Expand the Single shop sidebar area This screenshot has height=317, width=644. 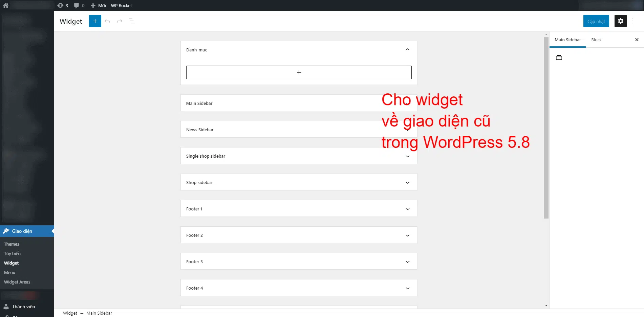(408, 156)
